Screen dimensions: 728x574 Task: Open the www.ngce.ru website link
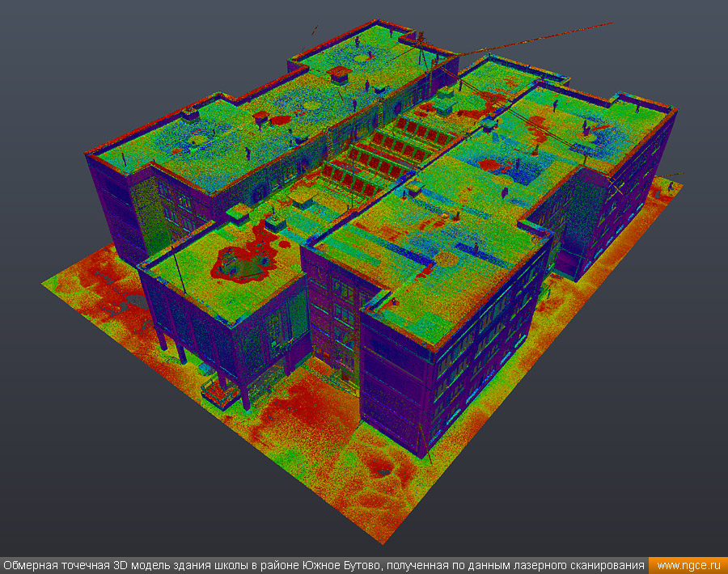[x=688, y=566]
